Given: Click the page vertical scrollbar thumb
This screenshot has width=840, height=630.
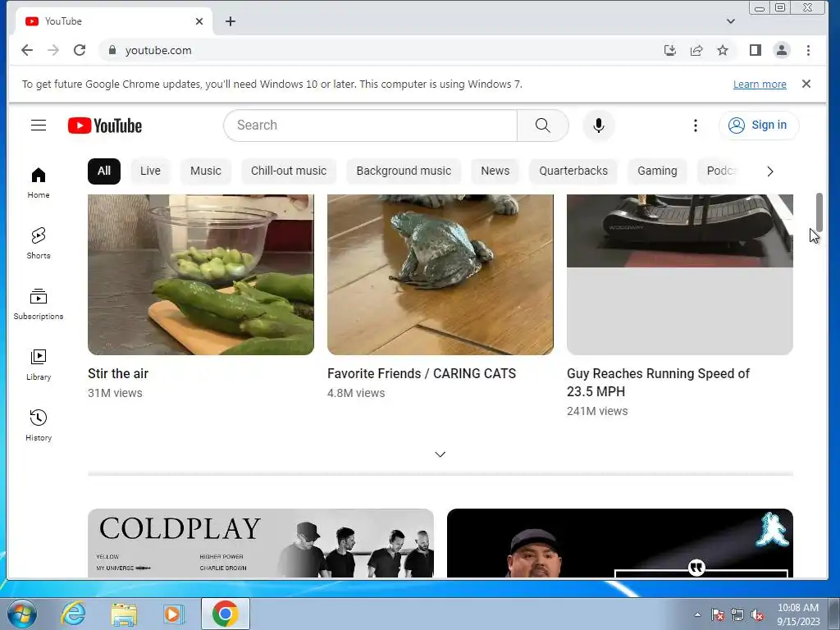Looking at the screenshot, I should pyautogui.click(x=819, y=212).
